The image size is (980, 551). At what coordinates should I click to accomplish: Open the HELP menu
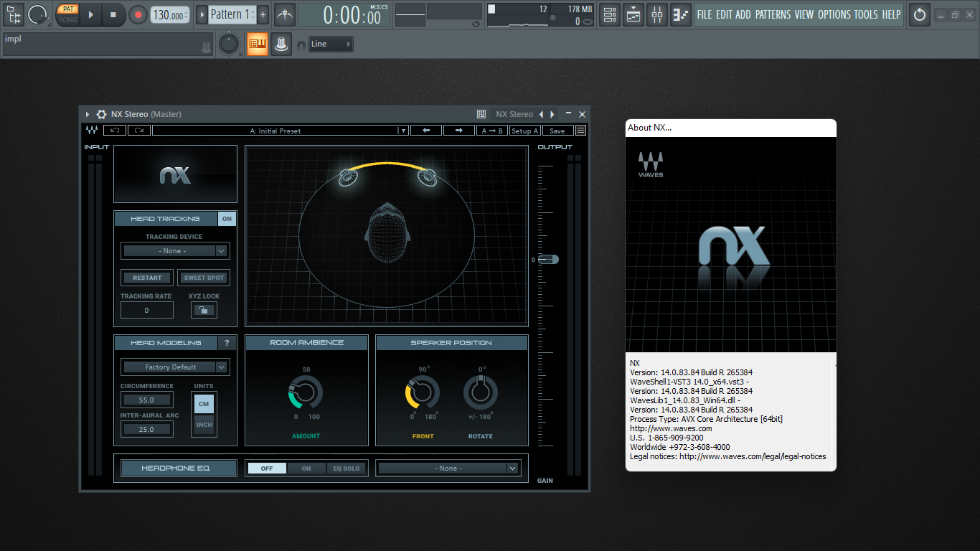click(891, 14)
